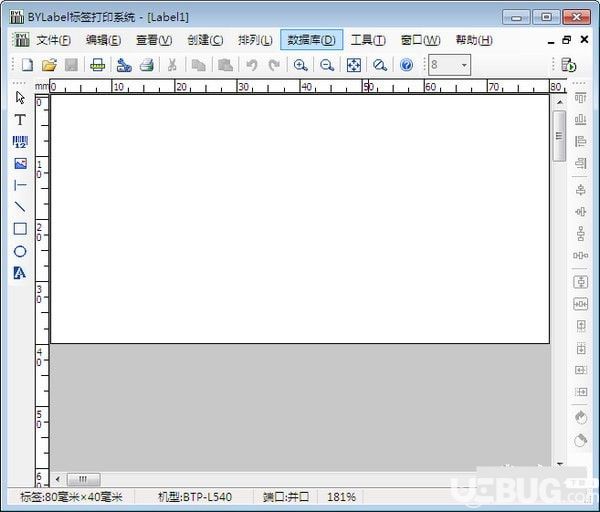This screenshot has height=512, width=600.
Task: Minimize the inner Label1 document window
Action: [x=551, y=41]
